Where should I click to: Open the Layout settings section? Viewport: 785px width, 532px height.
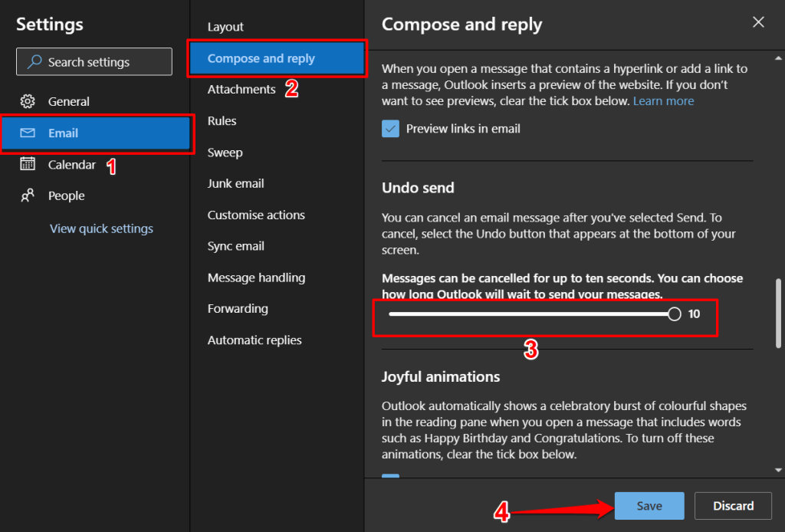(x=225, y=27)
